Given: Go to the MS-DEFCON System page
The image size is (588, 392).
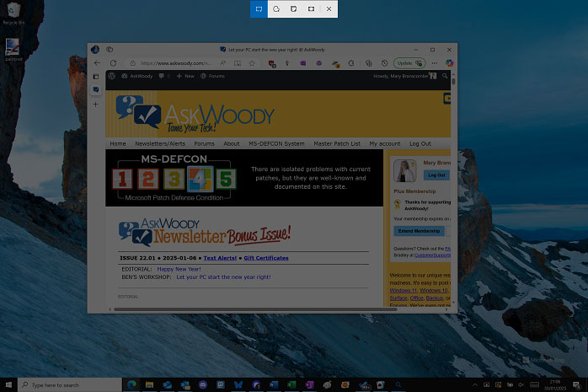Looking at the screenshot, I should coord(276,143).
